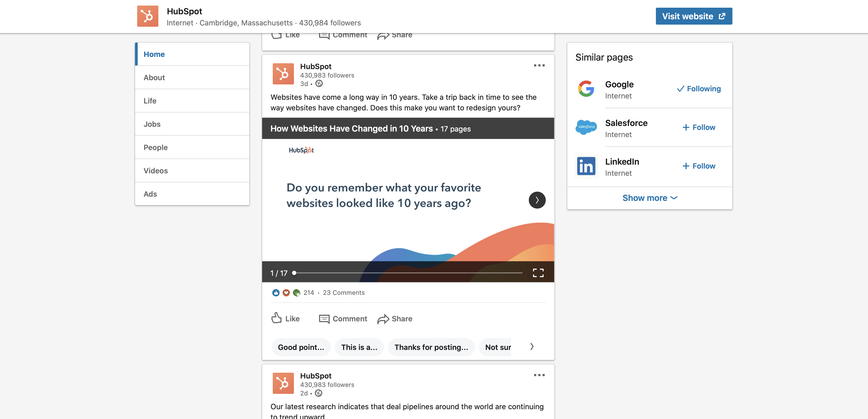Open the Life section
Image resolution: width=868 pixels, height=419 pixels.
click(192, 101)
